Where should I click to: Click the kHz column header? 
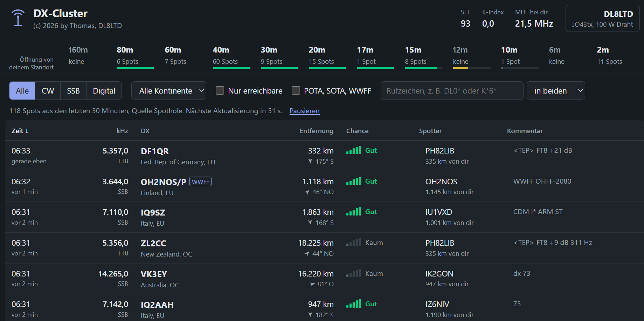click(x=122, y=131)
